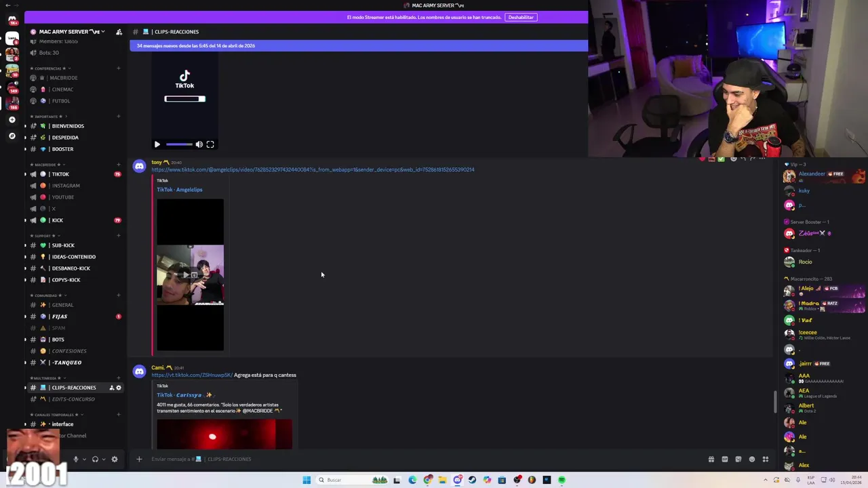Click the TikTok · Amgelclips embed title
This screenshot has width=868, height=488.
180,190
